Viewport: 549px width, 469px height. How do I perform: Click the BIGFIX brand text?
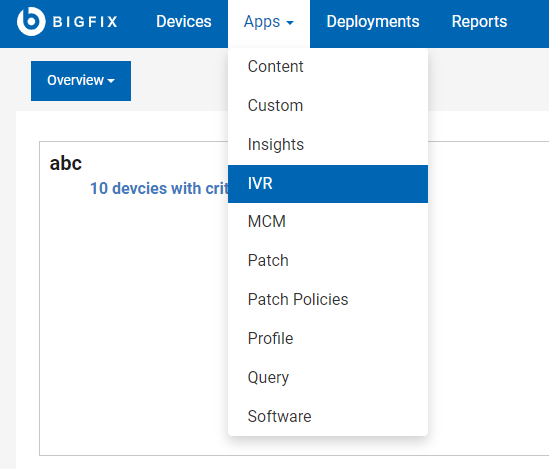click(85, 22)
